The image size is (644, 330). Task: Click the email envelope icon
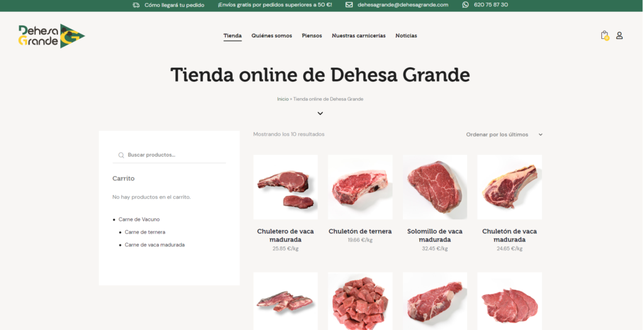(349, 5)
